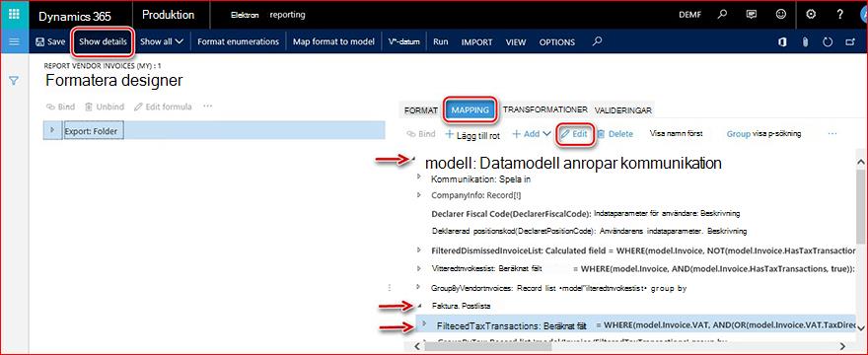Toggle the hamburger navigation menu
Screen dimensions: 868x355
(15, 41)
